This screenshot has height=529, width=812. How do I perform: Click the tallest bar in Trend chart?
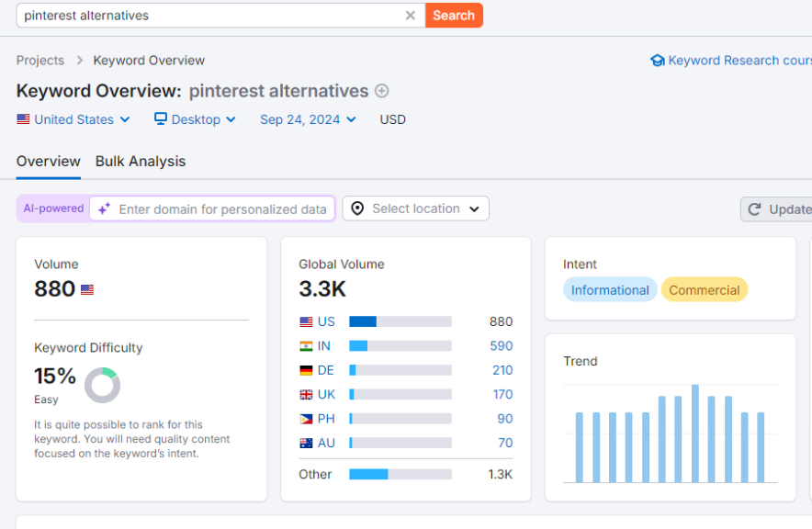coord(695,433)
